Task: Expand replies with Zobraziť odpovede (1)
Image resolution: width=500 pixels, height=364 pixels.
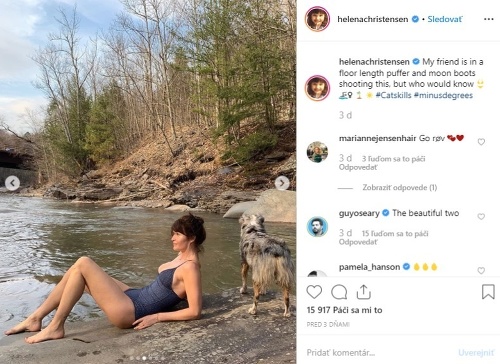Action: tap(399, 188)
